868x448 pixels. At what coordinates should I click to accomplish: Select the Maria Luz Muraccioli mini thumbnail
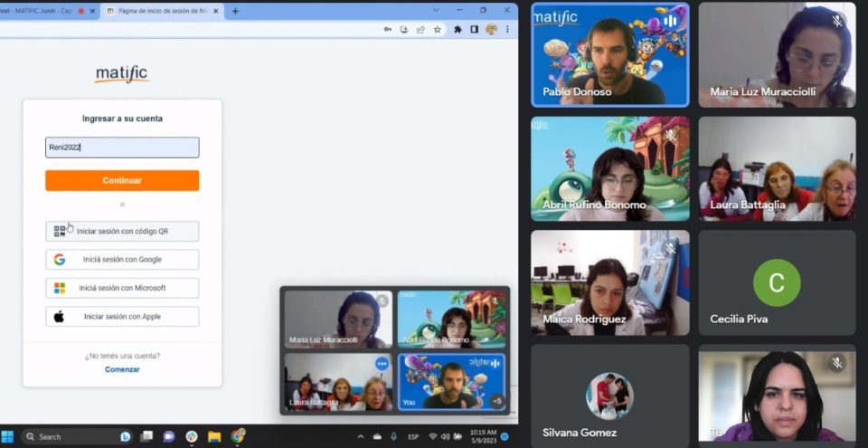[x=338, y=319]
